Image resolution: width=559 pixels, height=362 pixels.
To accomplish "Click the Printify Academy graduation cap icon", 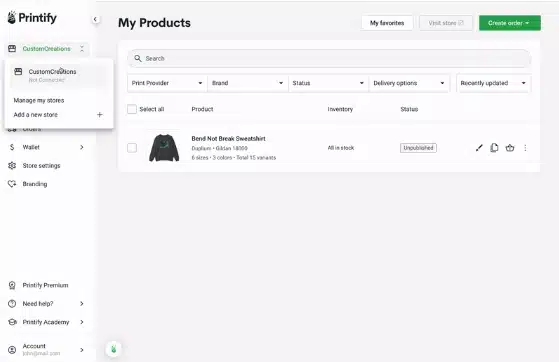I will point(12,322).
